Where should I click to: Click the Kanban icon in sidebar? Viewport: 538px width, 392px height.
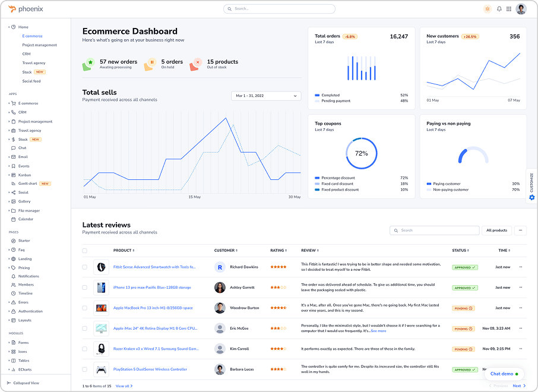12,175
